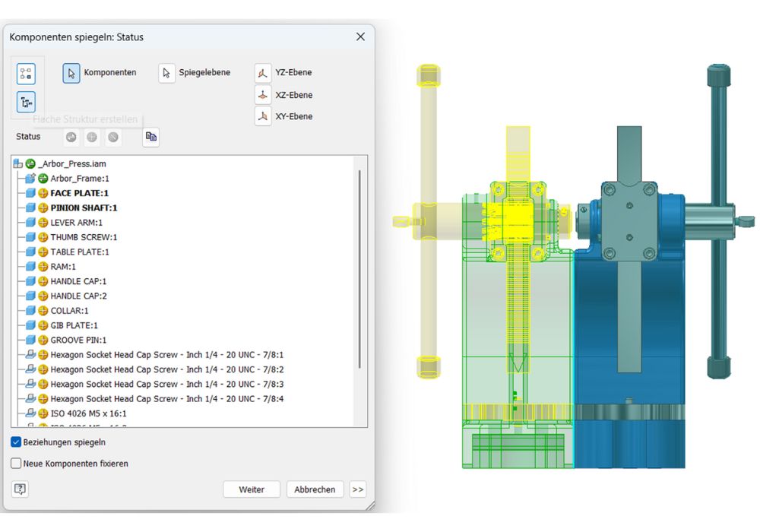
Task: Click the Weiter button
Action: (x=252, y=489)
